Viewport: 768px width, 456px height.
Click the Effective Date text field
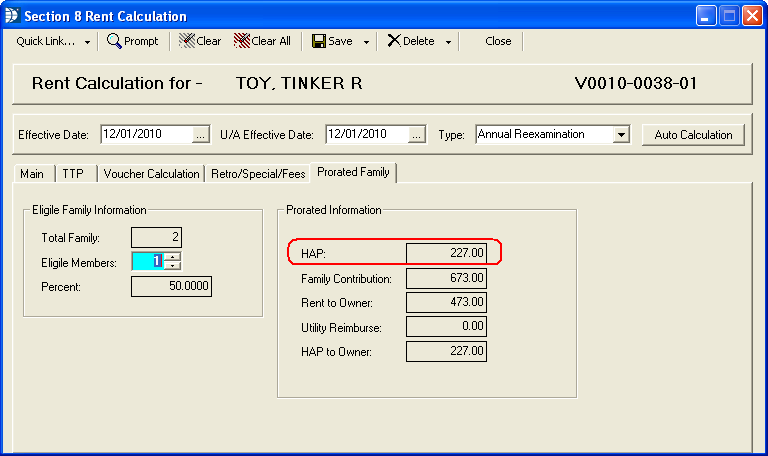click(147, 134)
